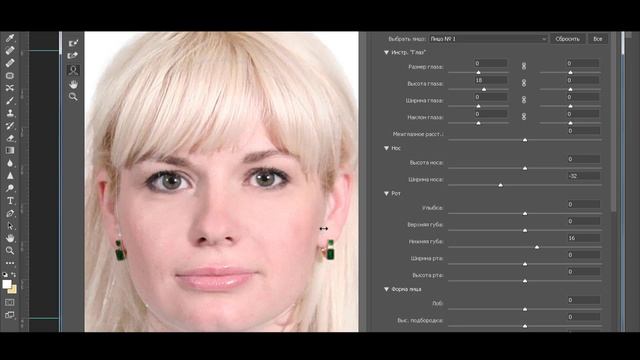Click the Высота носа slider handle
Viewport: 640px width, 360px height.
pos(525,168)
